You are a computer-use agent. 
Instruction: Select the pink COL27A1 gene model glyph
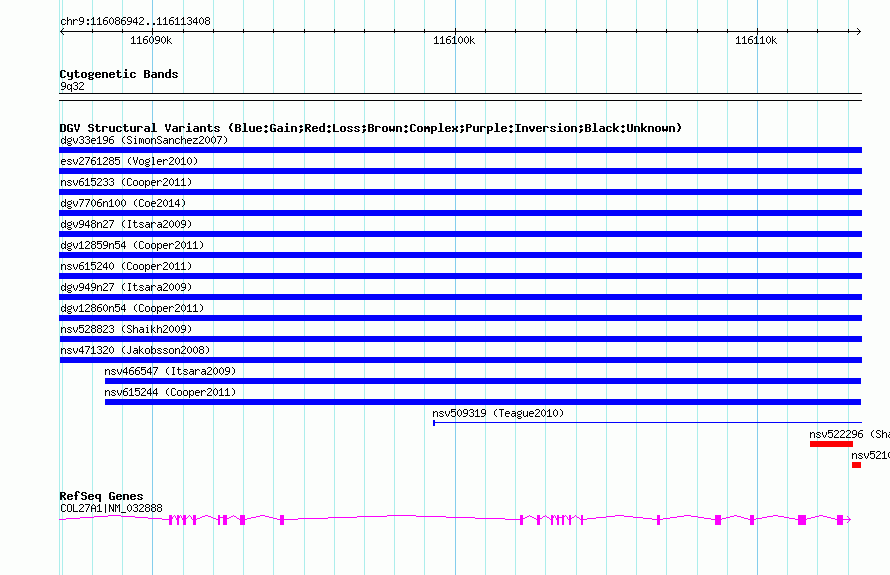coord(455,519)
